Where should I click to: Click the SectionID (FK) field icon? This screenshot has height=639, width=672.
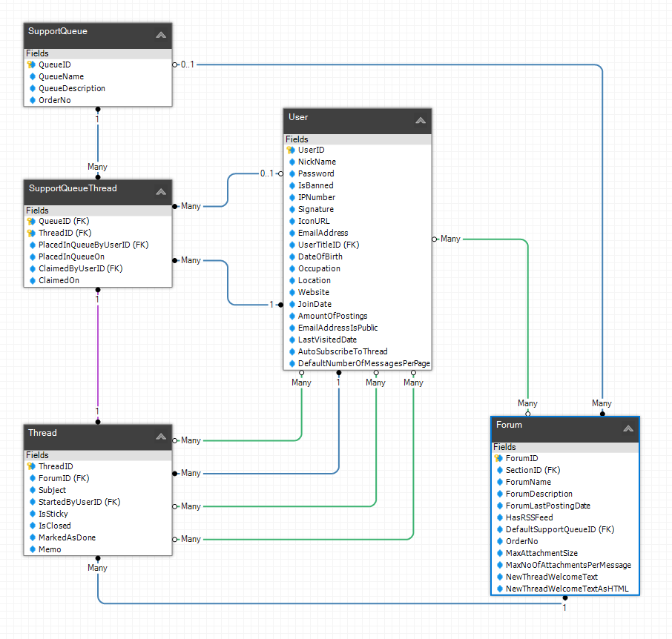click(x=499, y=470)
